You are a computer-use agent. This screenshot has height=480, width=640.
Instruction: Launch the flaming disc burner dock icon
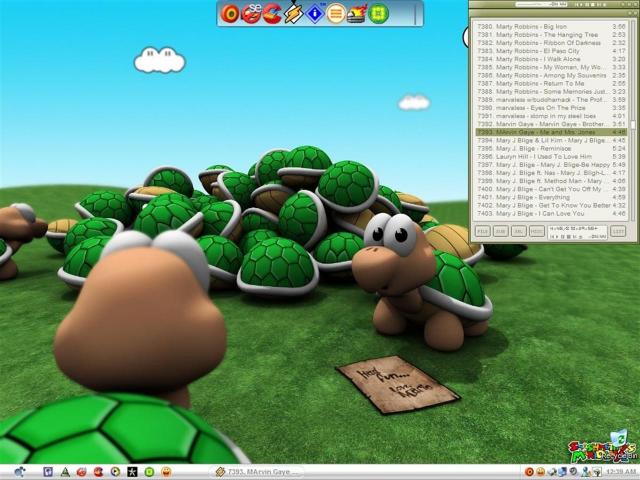(x=356, y=14)
